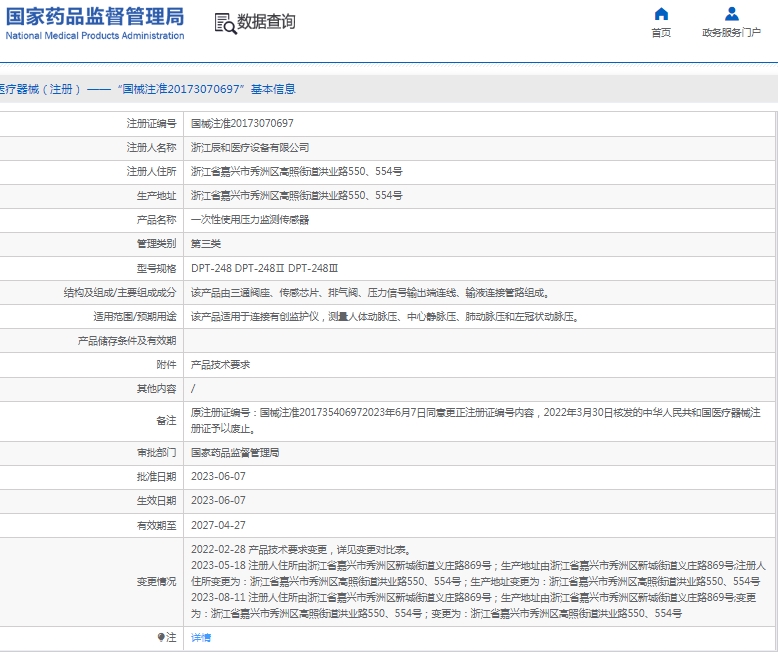This screenshot has width=778, height=655.
Task: Click the 型号规格 row label
Action: click(156, 268)
